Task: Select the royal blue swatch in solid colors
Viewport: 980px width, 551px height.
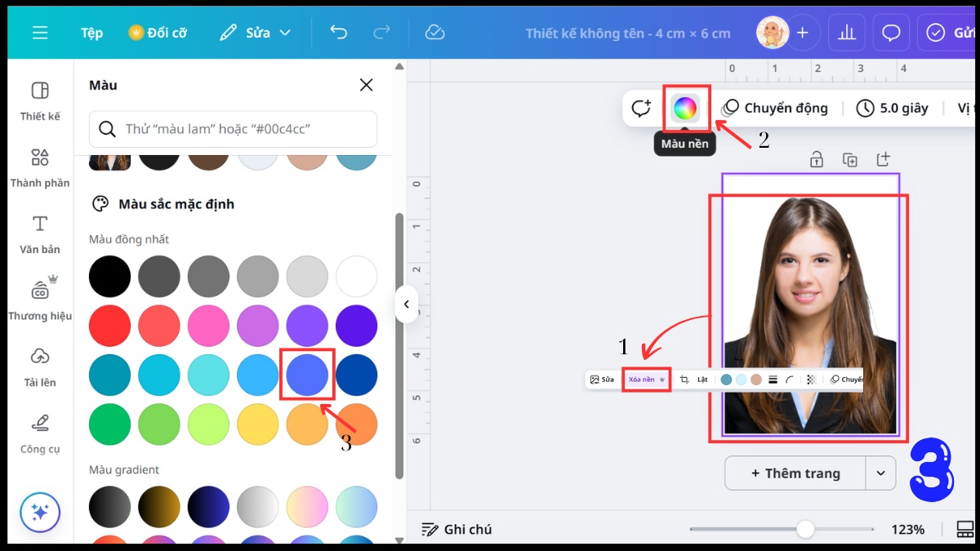Action: pyautogui.click(x=307, y=375)
